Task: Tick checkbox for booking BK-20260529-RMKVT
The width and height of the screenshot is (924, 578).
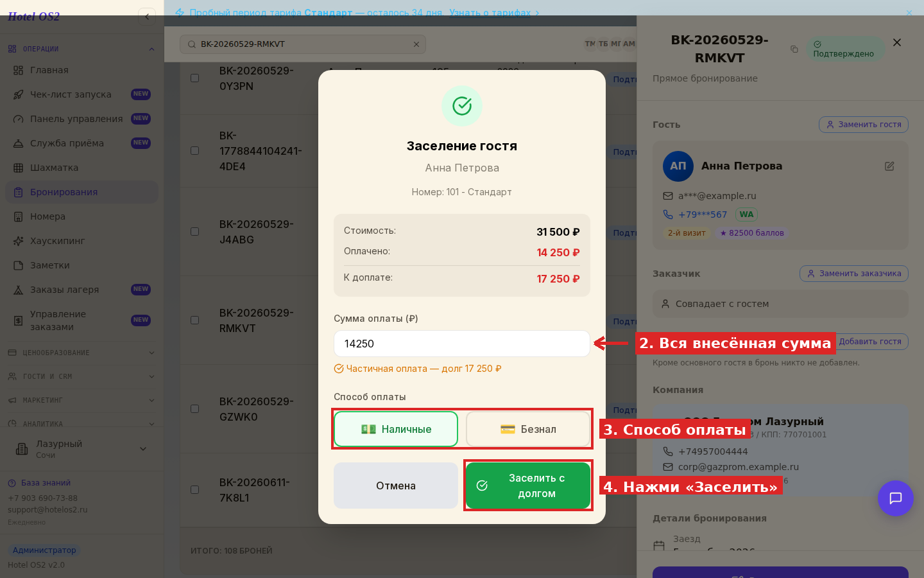Action: [194, 320]
